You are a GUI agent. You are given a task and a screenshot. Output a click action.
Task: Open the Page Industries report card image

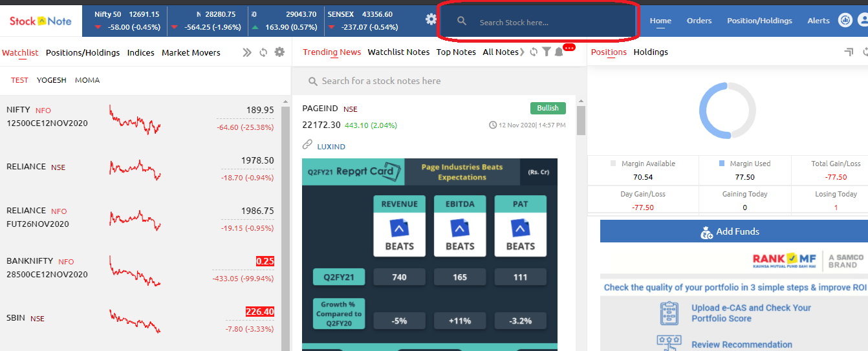pyautogui.click(x=429, y=255)
